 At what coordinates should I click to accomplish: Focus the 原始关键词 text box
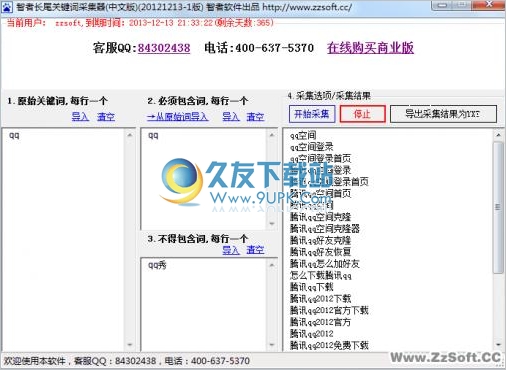click(x=63, y=239)
